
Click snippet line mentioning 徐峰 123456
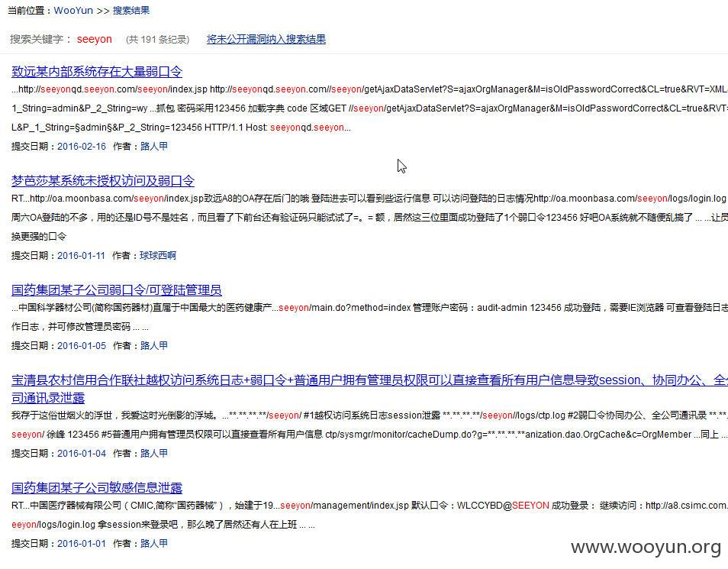point(369,434)
